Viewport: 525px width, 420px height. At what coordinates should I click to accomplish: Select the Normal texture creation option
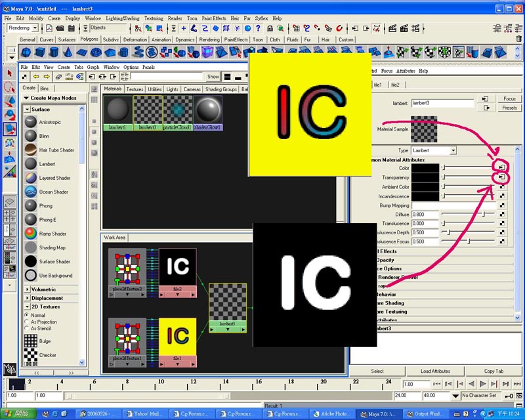(x=27, y=315)
